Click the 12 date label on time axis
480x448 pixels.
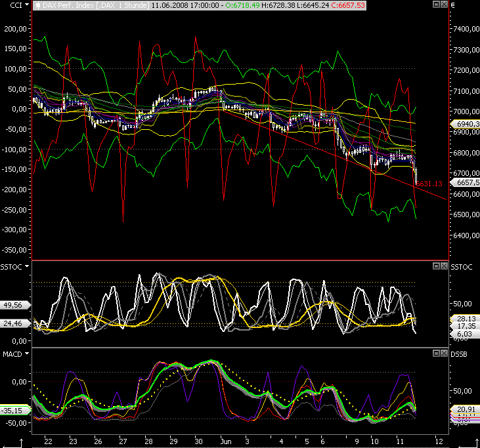click(x=439, y=441)
